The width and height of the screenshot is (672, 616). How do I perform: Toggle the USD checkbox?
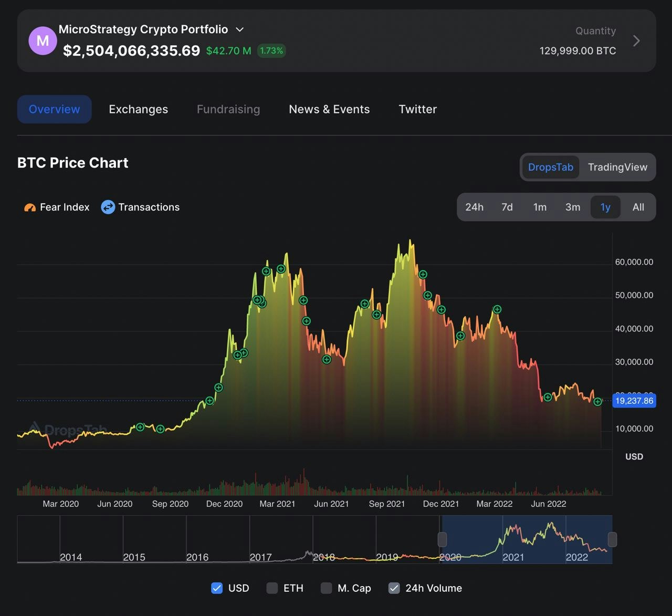pos(217,588)
